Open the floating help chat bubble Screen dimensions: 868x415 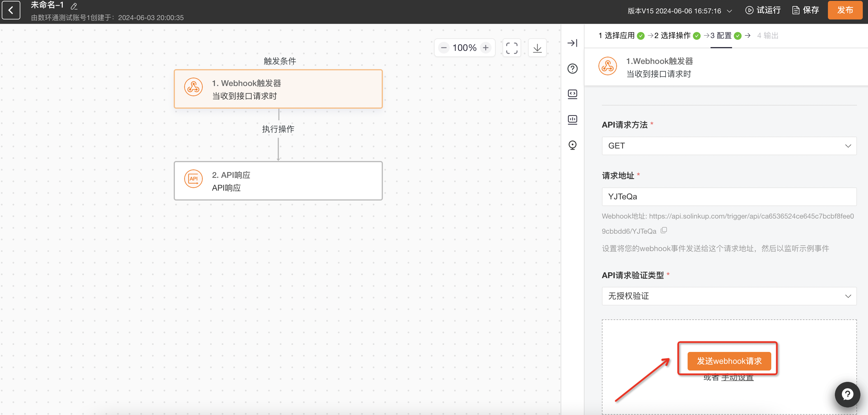(847, 394)
